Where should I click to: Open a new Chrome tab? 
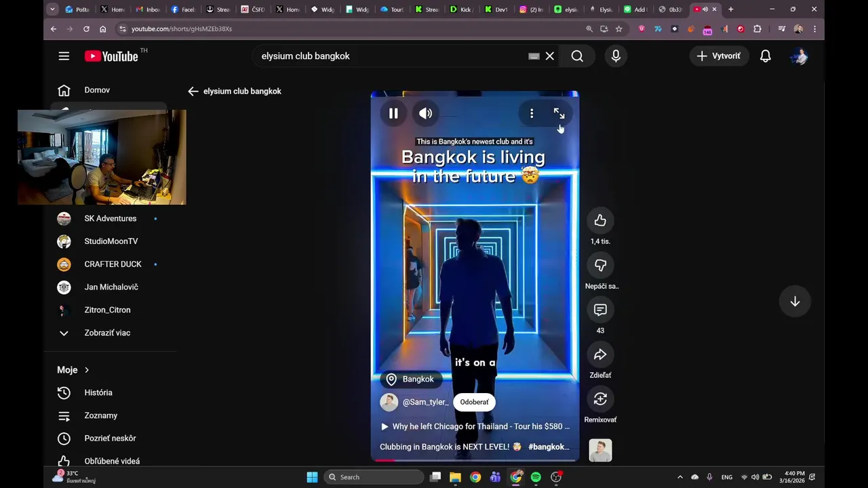(730, 9)
